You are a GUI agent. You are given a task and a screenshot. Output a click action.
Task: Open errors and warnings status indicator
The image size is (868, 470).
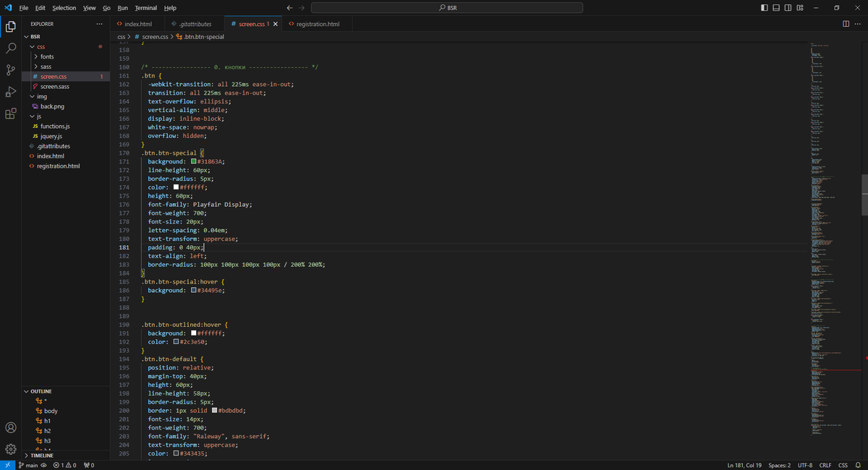click(x=64, y=465)
